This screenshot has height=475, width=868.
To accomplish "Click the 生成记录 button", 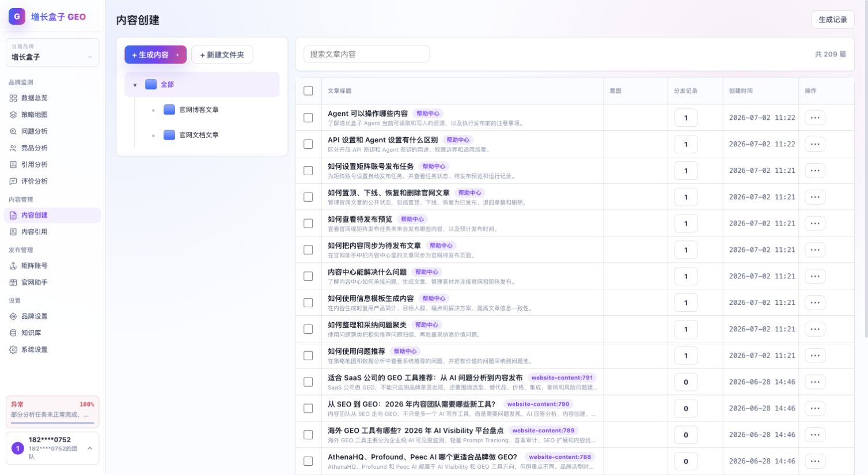I will [x=832, y=20].
